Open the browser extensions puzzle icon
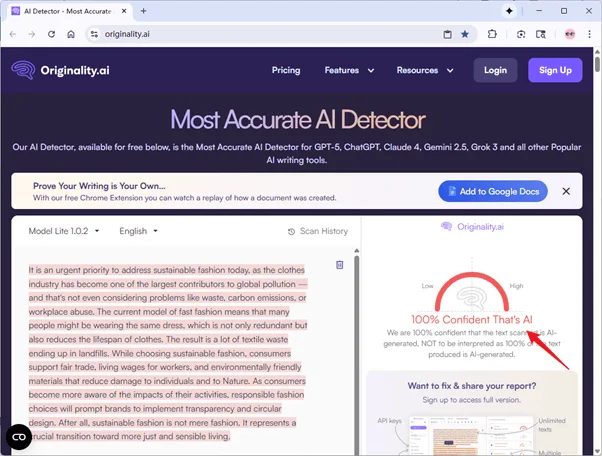This screenshot has height=456, width=602. pyautogui.click(x=493, y=33)
